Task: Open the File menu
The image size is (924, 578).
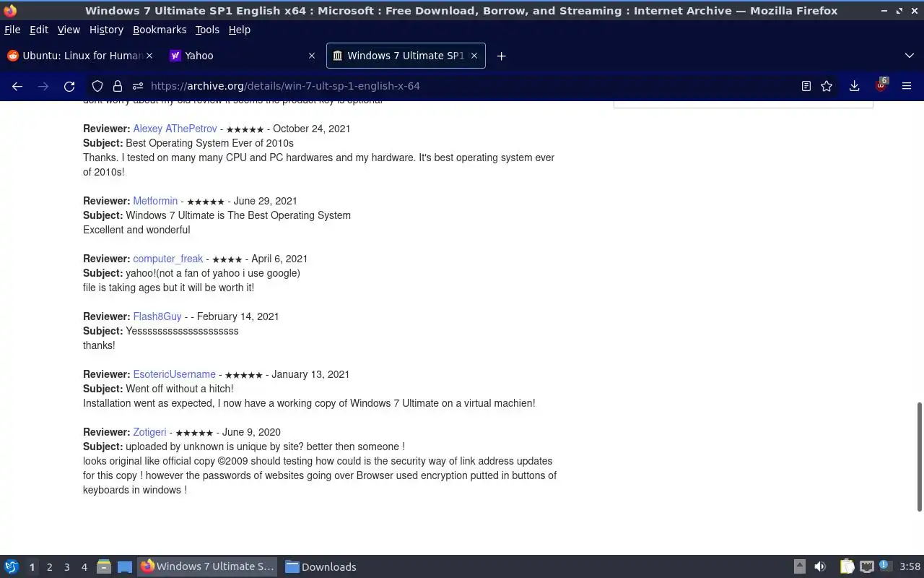Action: click(x=12, y=30)
